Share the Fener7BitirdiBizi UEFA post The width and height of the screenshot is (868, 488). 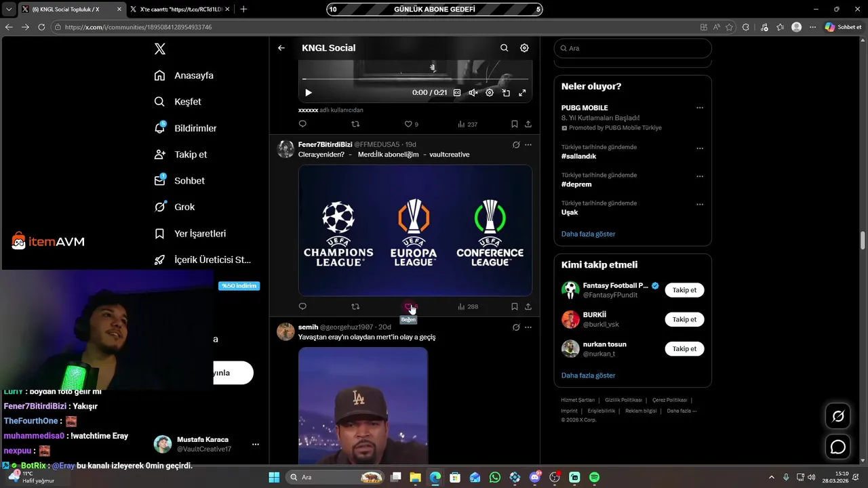(528, 306)
